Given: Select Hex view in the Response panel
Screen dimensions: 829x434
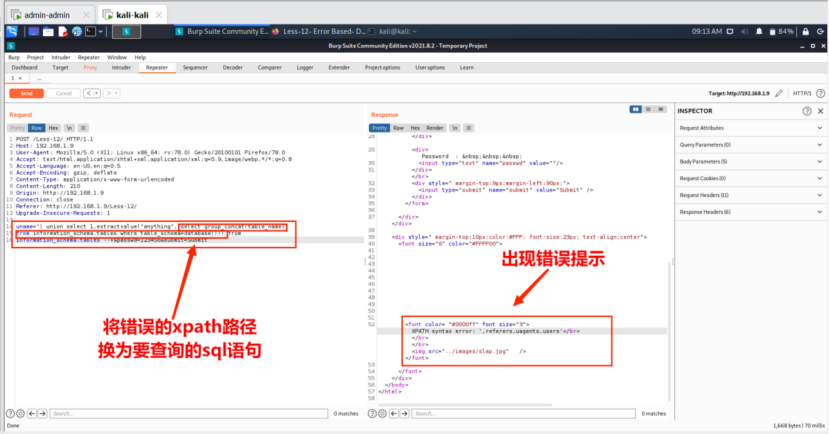Looking at the screenshot, I should tap(416, 128).
